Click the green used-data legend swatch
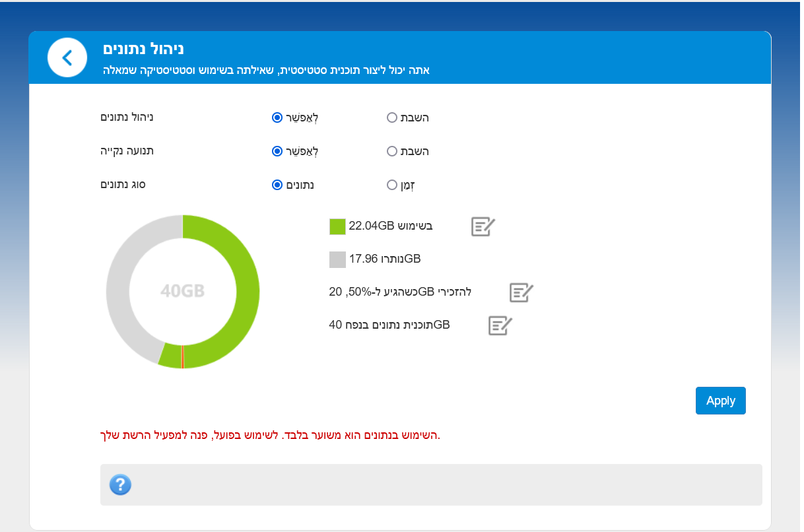The image size is (804, 532). (337, 226)
